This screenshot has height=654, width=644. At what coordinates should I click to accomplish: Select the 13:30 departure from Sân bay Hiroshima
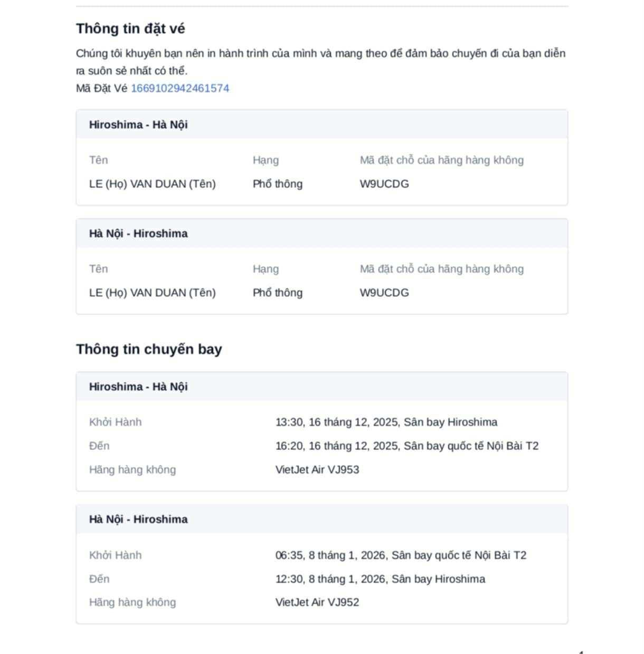coord(386,422)
